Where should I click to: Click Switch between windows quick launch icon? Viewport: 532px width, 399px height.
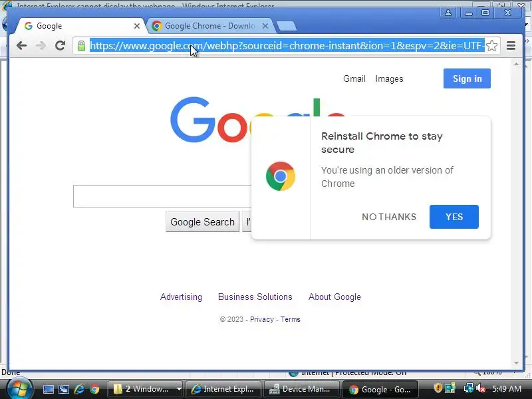(x=63, y=389)
